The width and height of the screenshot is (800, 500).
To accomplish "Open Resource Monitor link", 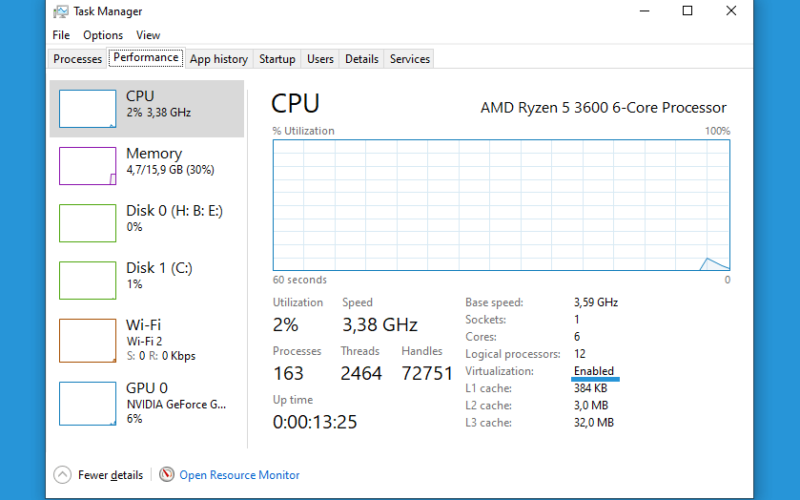I will pos(239,475).
